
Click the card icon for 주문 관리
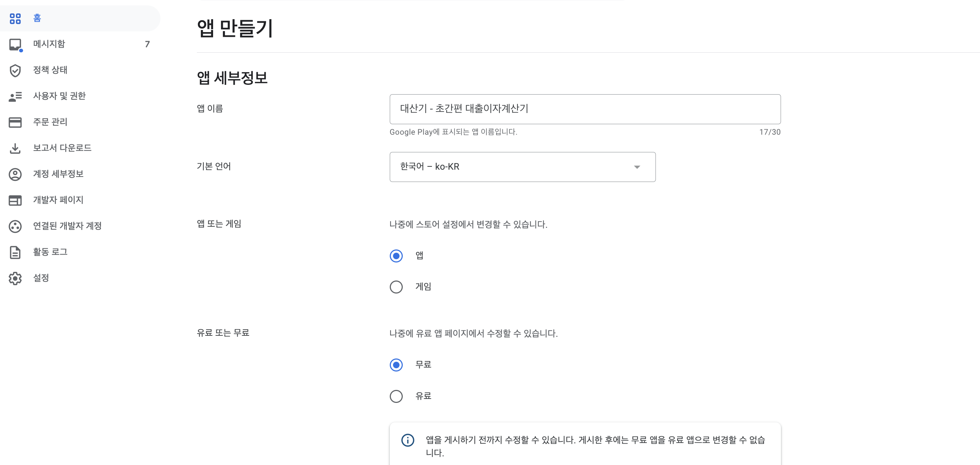[15, 122]
